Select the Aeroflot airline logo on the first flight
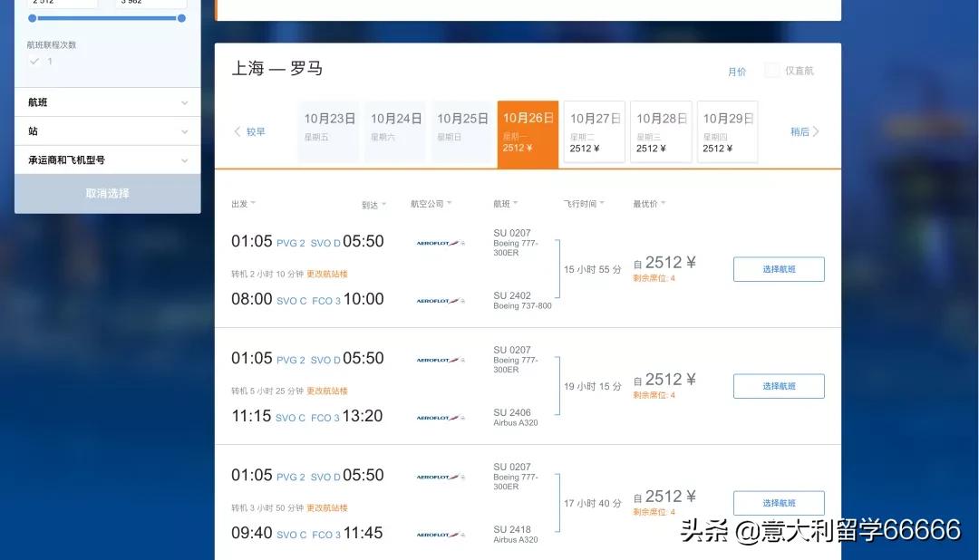The image size is (979, 560). click(440, 241)
